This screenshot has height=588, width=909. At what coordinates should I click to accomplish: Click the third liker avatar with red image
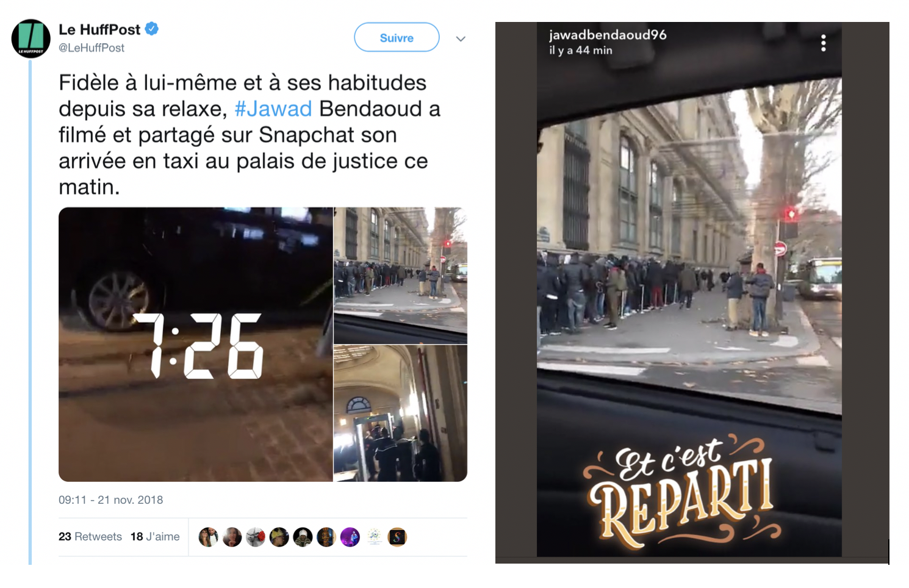256,537
